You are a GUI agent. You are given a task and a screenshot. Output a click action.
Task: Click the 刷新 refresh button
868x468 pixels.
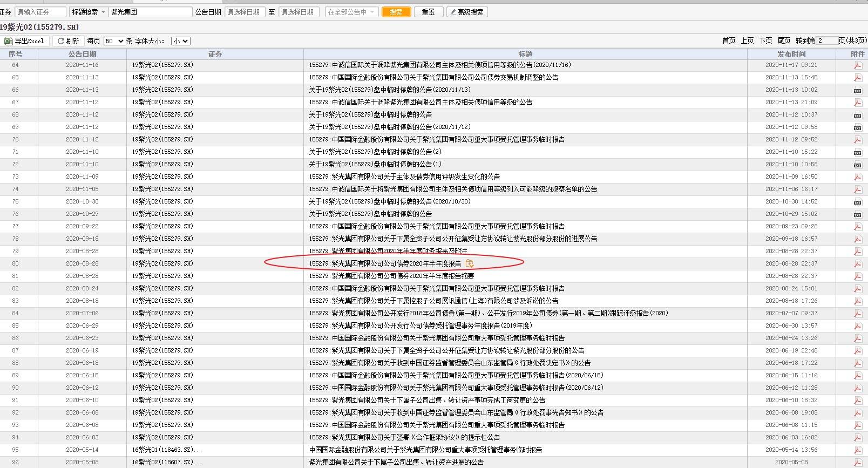[x=69, y=41]
